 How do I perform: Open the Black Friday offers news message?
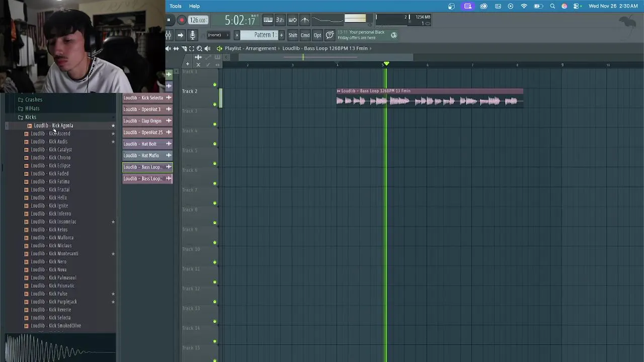pyautogui.click(x=361, y=35)
